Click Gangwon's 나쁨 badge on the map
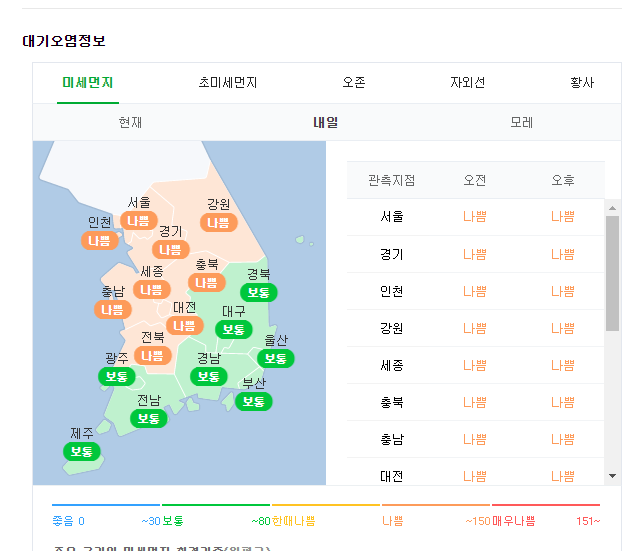Viewport: 633px width, 551px height. pyautogui.click(x=218, y=222)
